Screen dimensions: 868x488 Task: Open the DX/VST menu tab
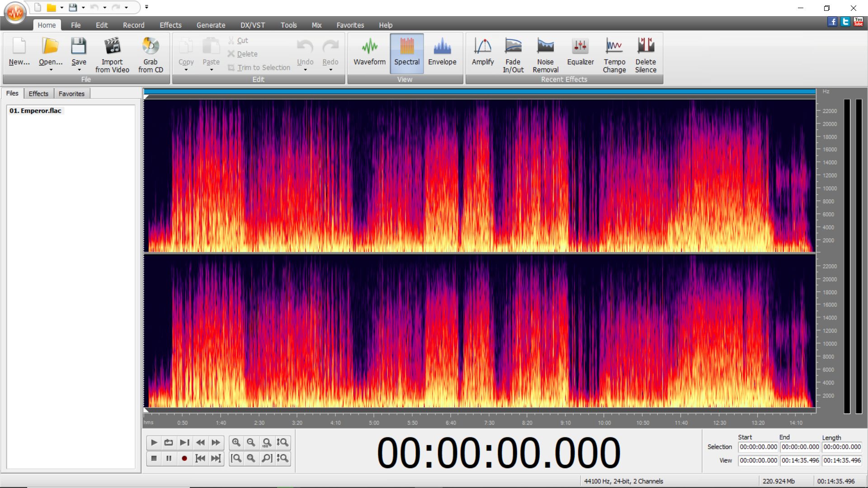[x=252, y=25]
